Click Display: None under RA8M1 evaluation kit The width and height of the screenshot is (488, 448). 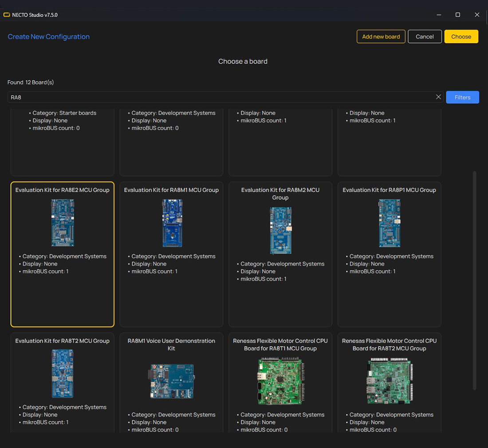[x=149, y=264]
